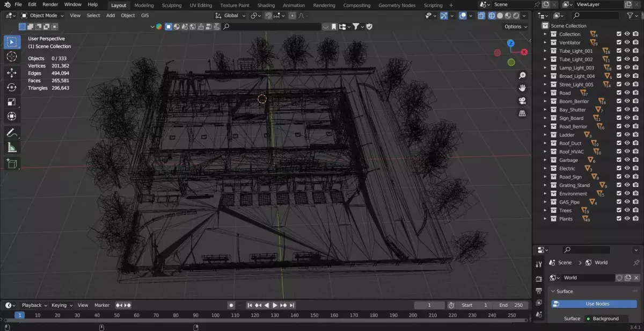Click the pan view hand icon
This screenshot has width=644, height=331.
click(522, 88)
